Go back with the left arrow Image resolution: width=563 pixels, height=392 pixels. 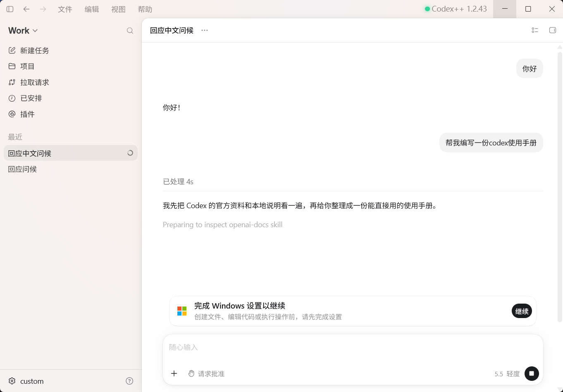pyautogui.click(x=26, y=9)
